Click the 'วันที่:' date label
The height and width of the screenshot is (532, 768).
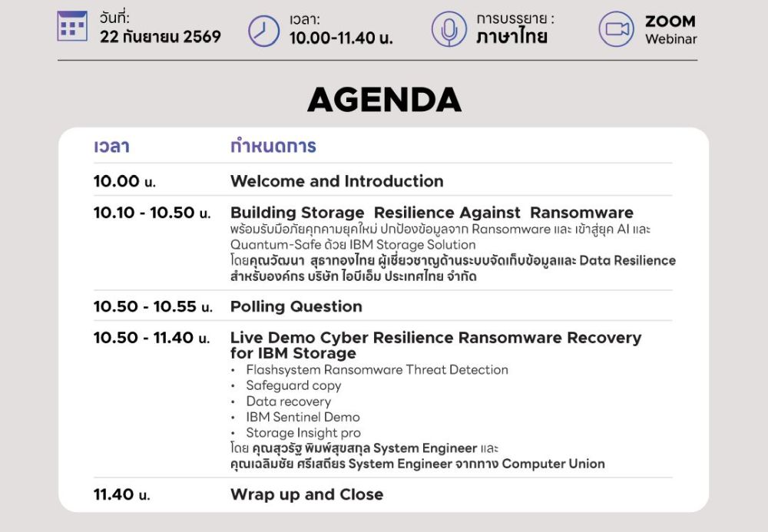click(114, 18)
